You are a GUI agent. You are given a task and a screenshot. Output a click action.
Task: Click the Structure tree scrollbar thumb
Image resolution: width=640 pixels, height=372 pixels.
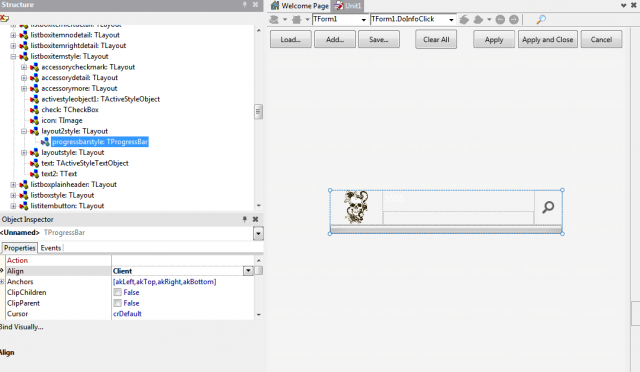click(258, 111)
